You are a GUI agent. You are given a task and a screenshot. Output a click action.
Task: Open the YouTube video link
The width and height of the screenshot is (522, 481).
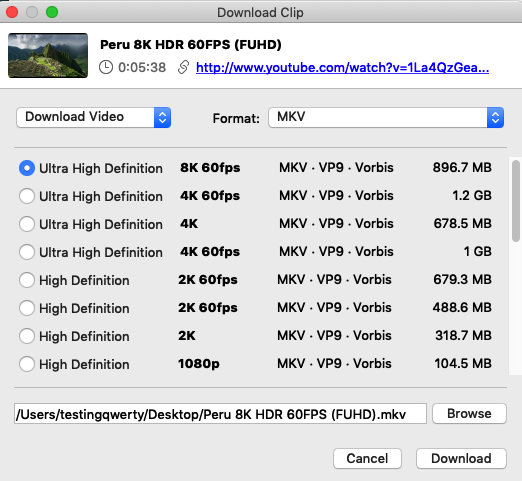point(342,68)
